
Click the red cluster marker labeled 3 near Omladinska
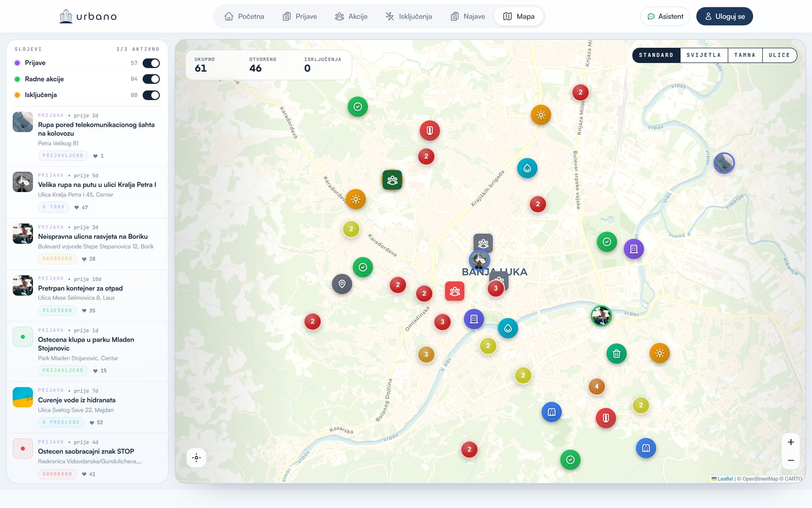click(x=443, y=322)
